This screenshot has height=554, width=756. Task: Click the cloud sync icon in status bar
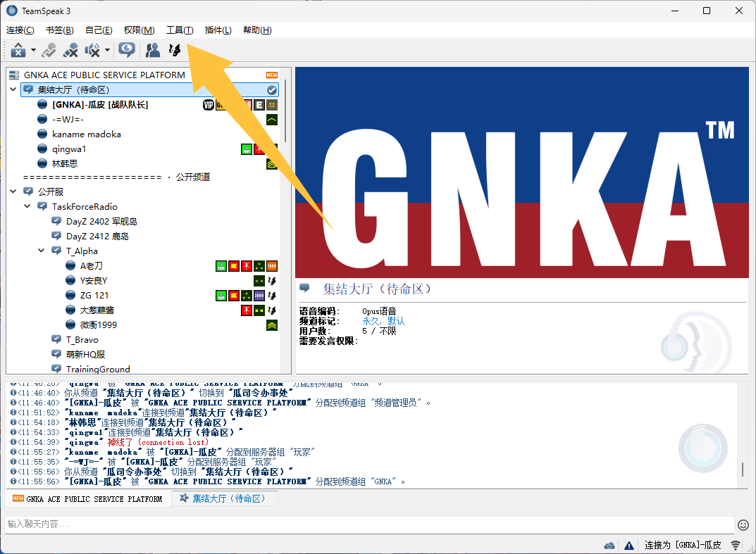609,546
